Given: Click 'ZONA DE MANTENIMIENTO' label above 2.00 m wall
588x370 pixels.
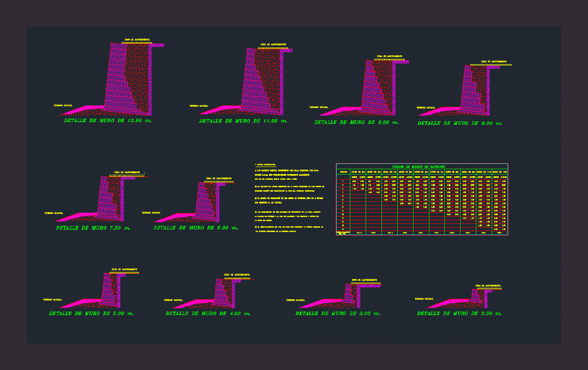Looking at the screenshot, I should pyautogui.click(x=488, y=285).
